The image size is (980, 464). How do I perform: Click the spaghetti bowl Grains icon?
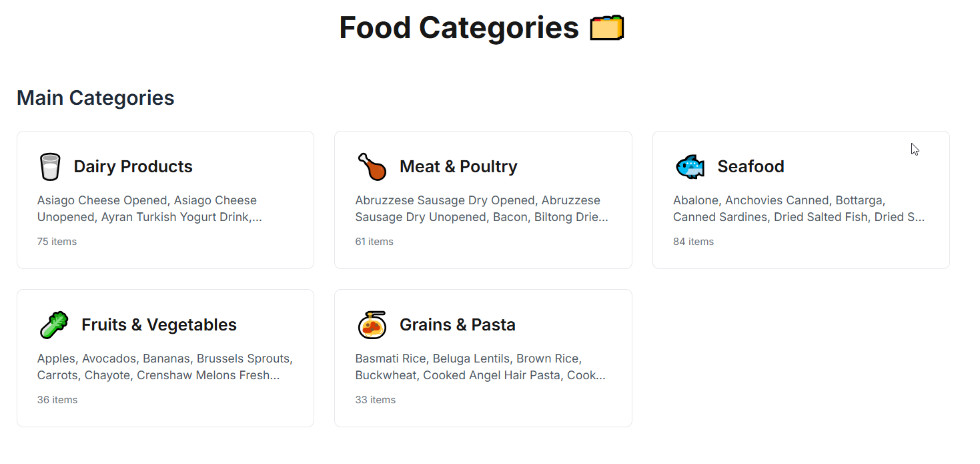(x=372, y=324)
